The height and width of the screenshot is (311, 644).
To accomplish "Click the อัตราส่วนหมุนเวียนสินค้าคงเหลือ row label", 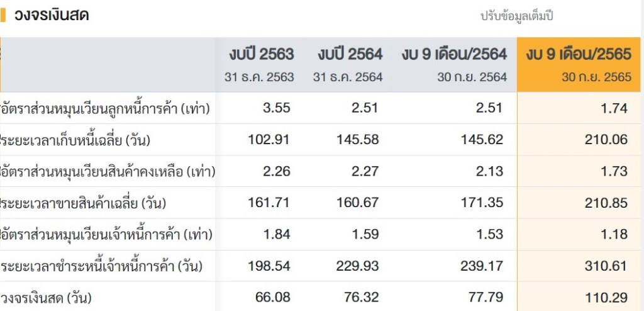I will [x=107, y=171].
